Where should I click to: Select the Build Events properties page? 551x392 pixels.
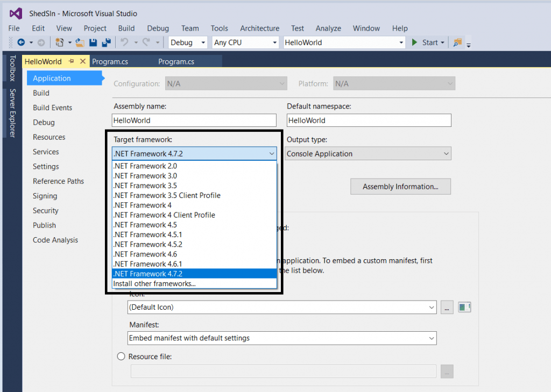(x=52, y=108)
